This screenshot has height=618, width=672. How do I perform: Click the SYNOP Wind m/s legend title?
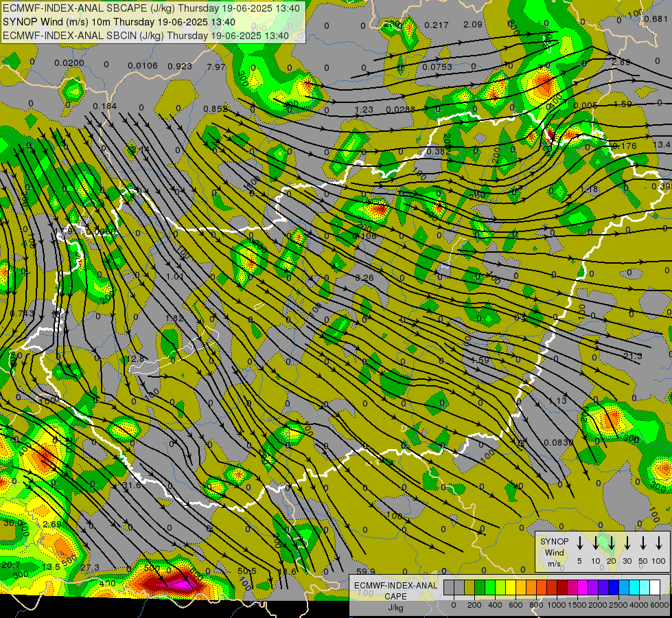[554, 552]
